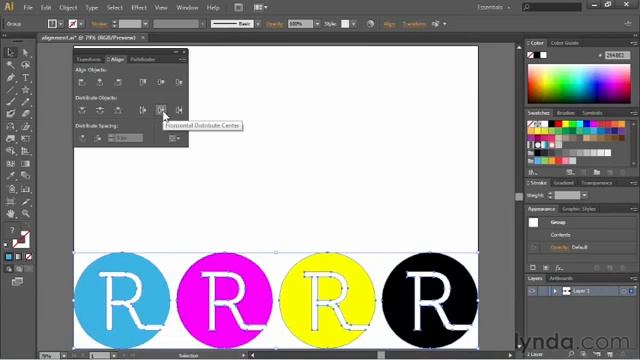Select the Column Graph tool
The height and width of the screenshot is (360, 640).
pos(25,189)
